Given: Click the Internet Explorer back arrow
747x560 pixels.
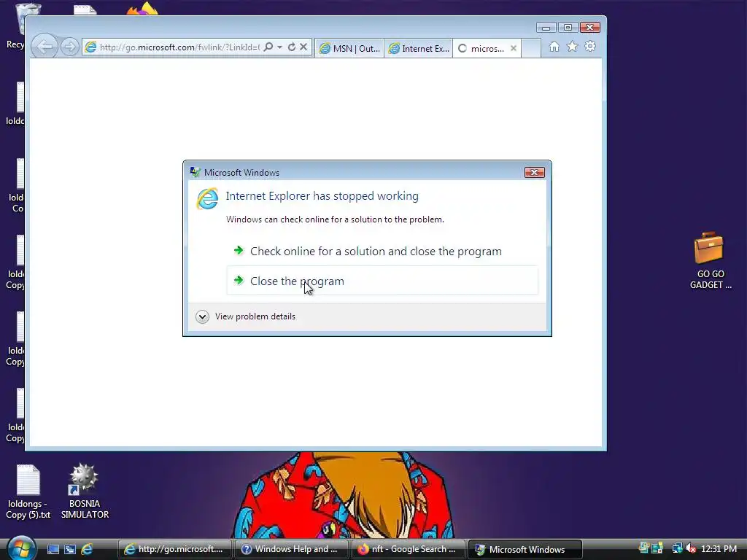Looking at the screenshot, I should pos(44,47).
